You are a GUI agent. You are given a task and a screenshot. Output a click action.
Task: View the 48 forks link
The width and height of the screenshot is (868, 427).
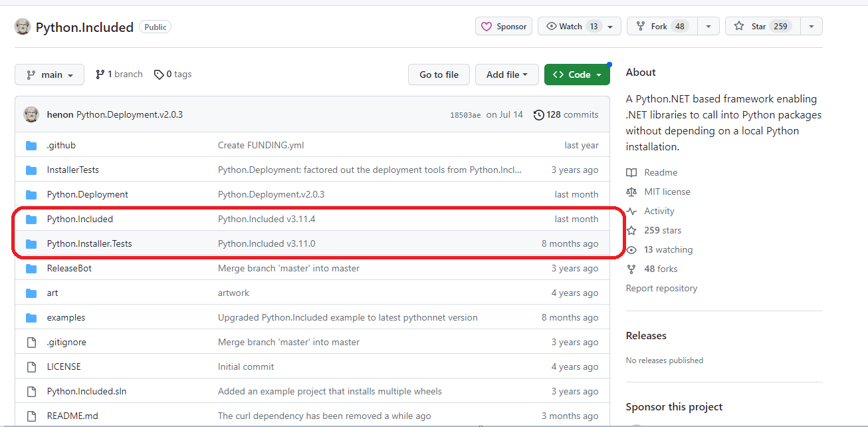point(652,269)
